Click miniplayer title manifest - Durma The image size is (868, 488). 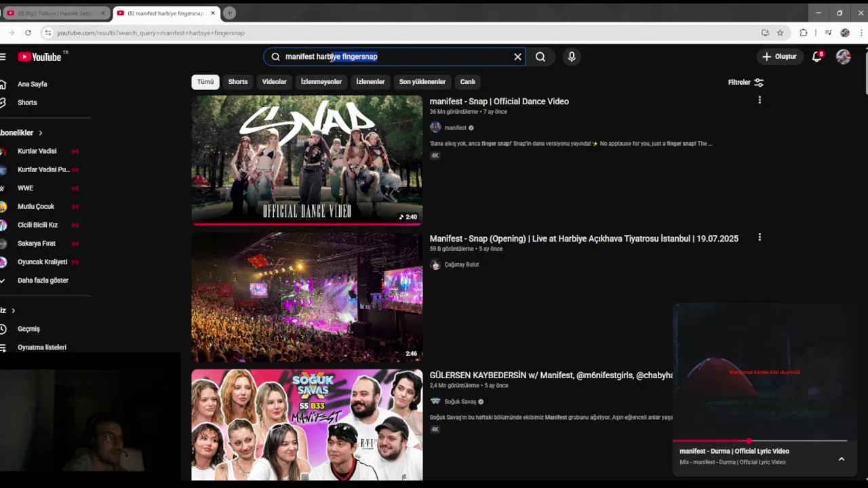734,451
